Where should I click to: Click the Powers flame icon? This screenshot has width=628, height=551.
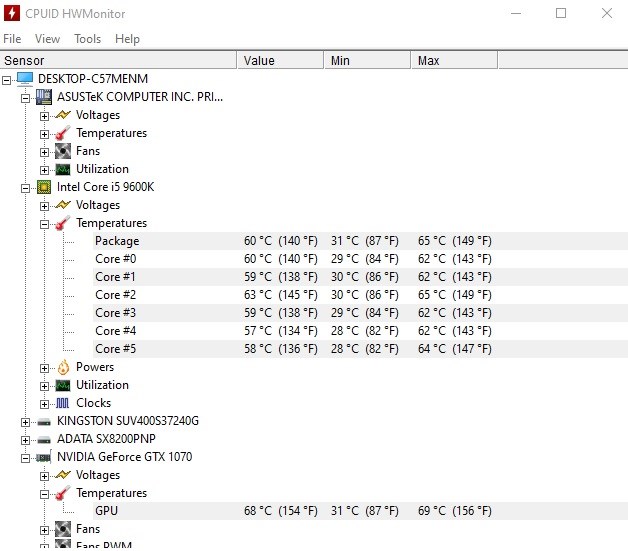(63, 367)
